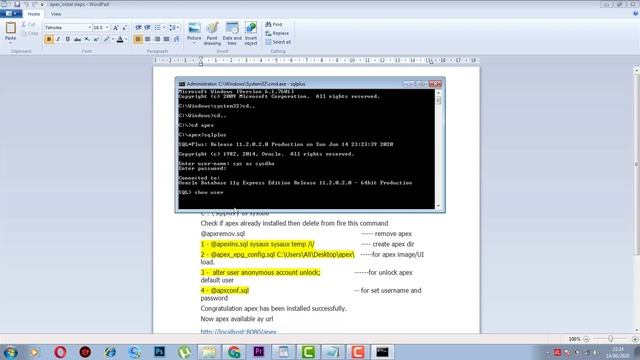Open the Paragraph settings dialog icon
The image size is (640, 360).
click(176, 39)
